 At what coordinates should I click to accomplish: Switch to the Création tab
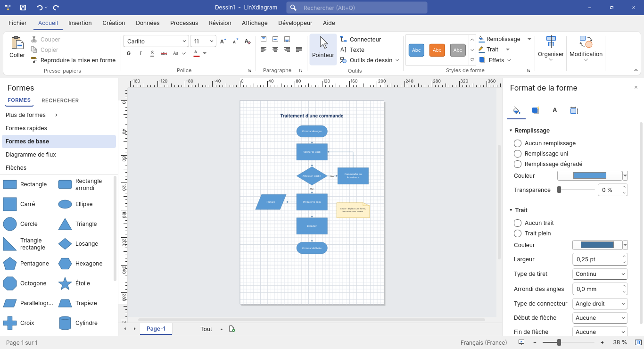pyautogui.click(x=114, y=23)
